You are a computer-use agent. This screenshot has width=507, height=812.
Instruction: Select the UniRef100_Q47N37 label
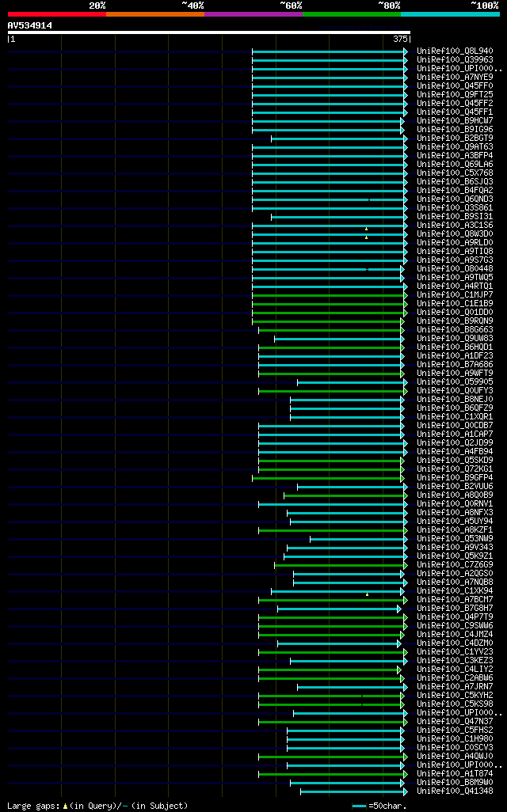tap(456, 721)
